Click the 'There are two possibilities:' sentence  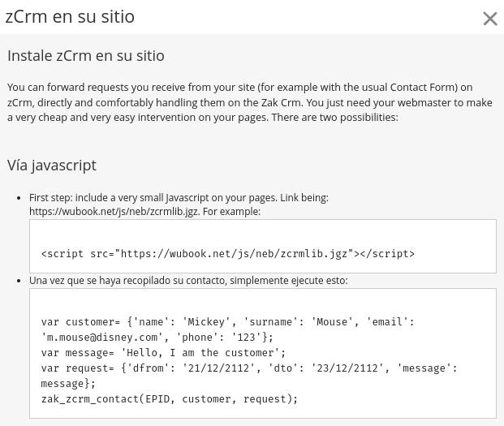coord(334,118)
